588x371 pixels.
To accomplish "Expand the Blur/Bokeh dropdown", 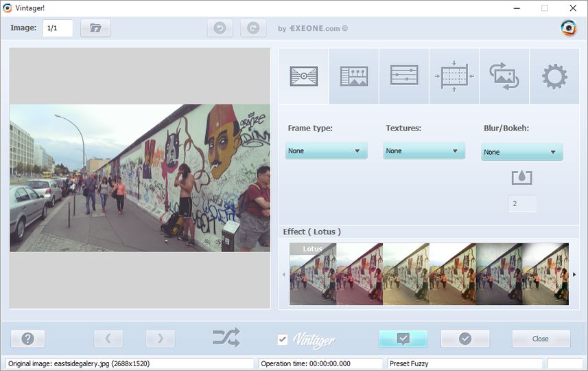I will [522, 152].
